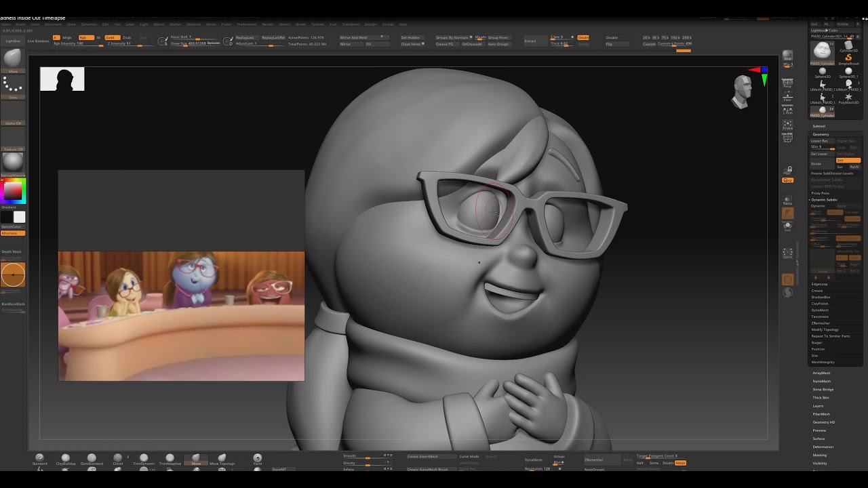Open the Render menu
The height and width of the screenshot is (488, 868).
coord(268,24)
